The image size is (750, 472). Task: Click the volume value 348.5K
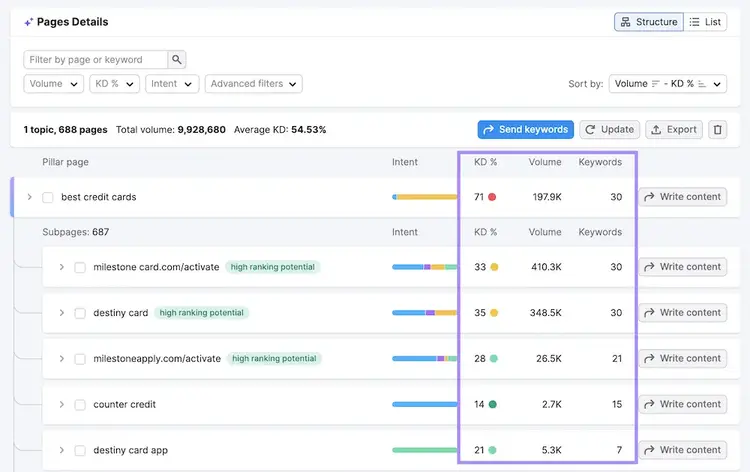(546, 313)
